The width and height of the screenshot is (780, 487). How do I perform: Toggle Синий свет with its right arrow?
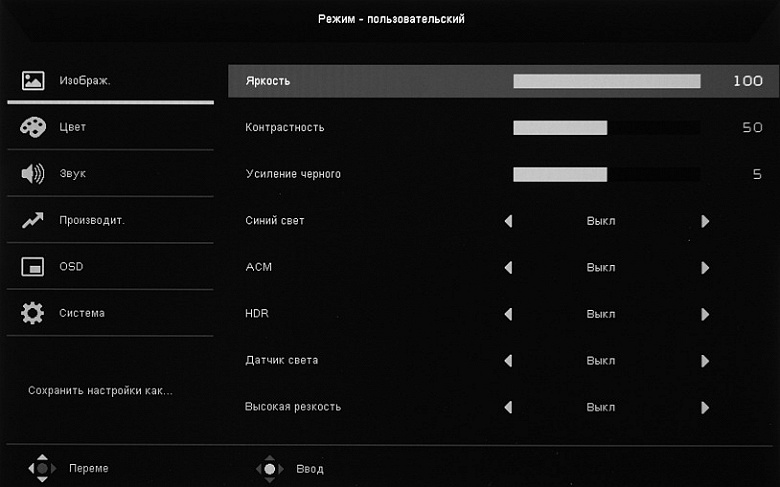click(x=705, y=221)
